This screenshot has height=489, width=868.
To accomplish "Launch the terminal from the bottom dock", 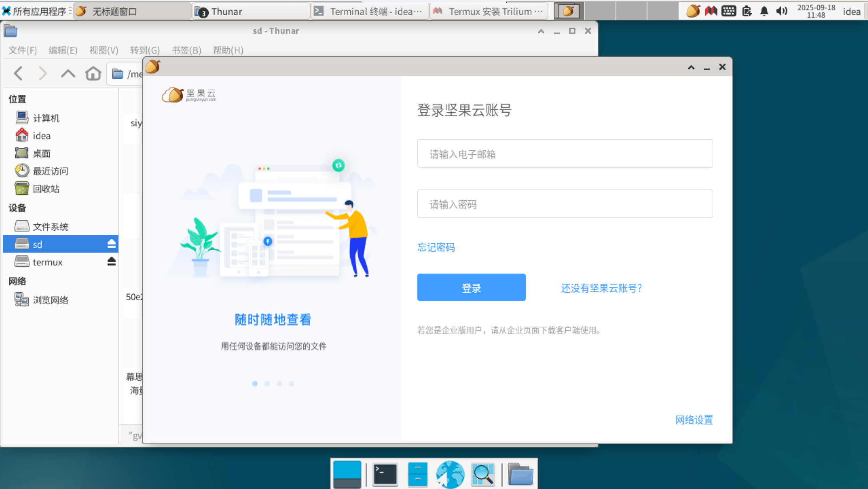I will click(385, 474).
